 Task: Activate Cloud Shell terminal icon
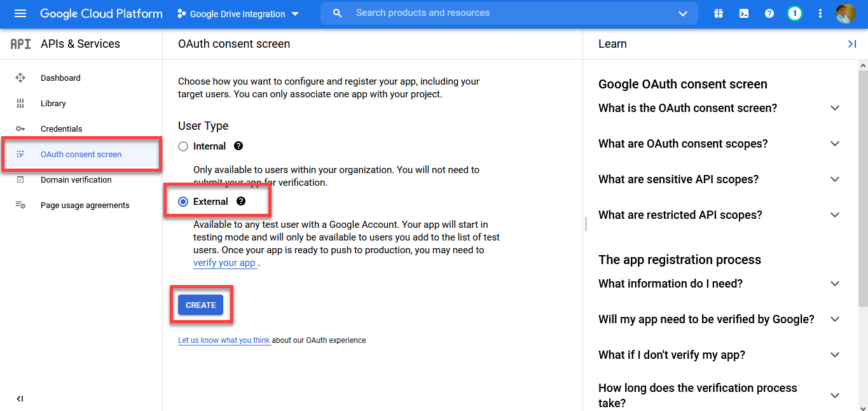point(744,13)
